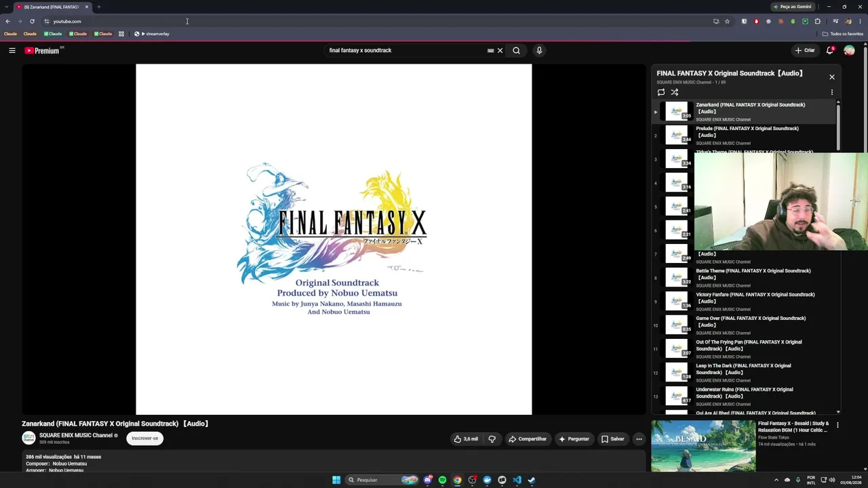Click the channel avatar below video
The width and height of the screenshot is (868, 488).
coord(28,439)
